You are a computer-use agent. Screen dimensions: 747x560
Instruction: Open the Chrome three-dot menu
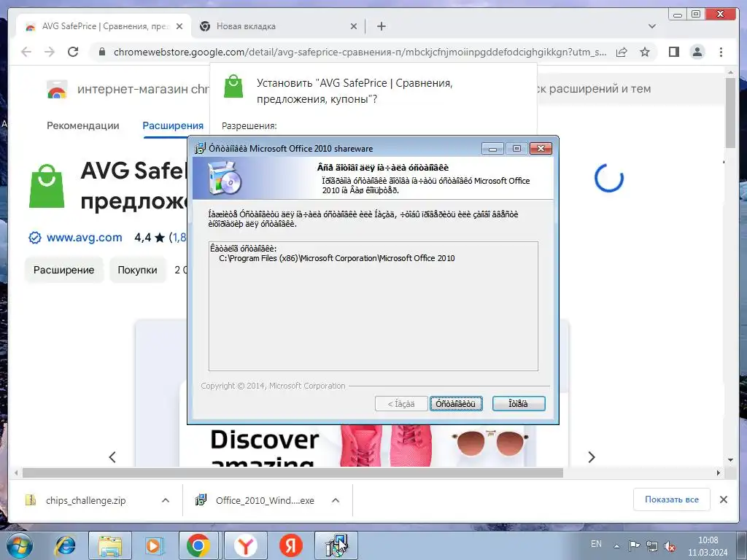click(x=721, y=52)
